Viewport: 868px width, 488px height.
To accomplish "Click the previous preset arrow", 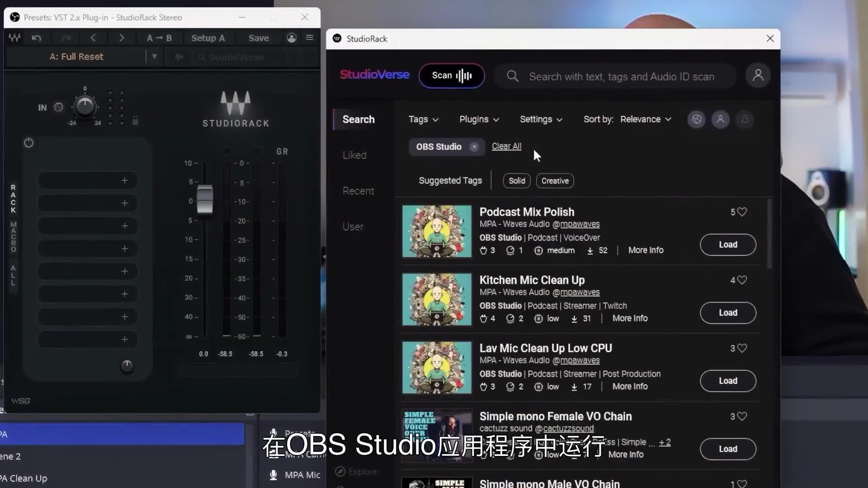I will pos(94,38).
